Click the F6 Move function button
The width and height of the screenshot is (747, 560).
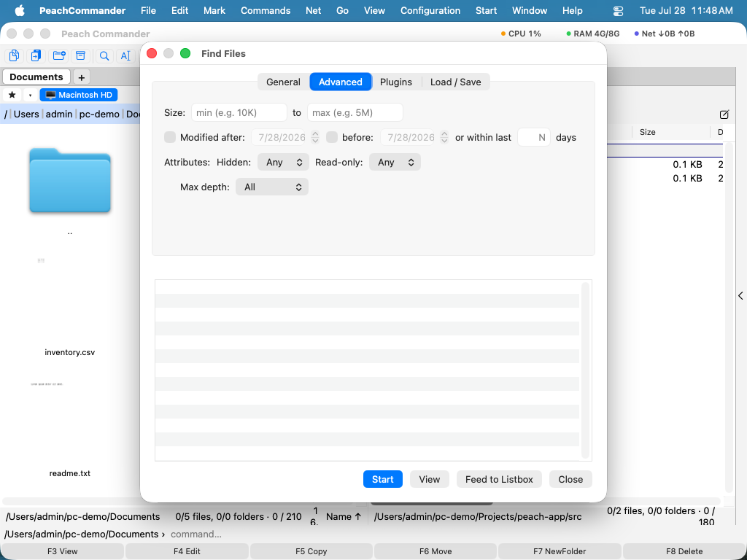point(436,551)
